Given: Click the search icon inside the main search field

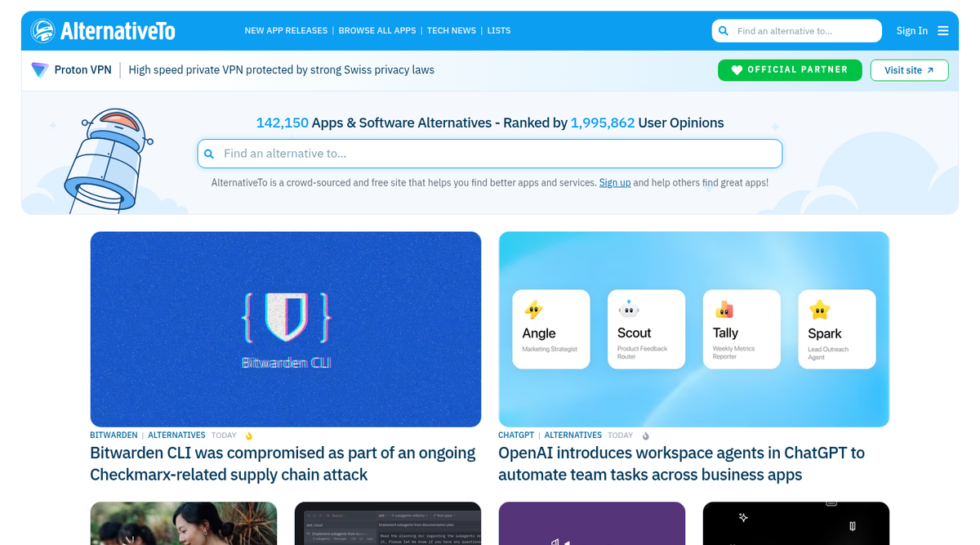Looking at the screenshot, I should (x=209, y=154).
